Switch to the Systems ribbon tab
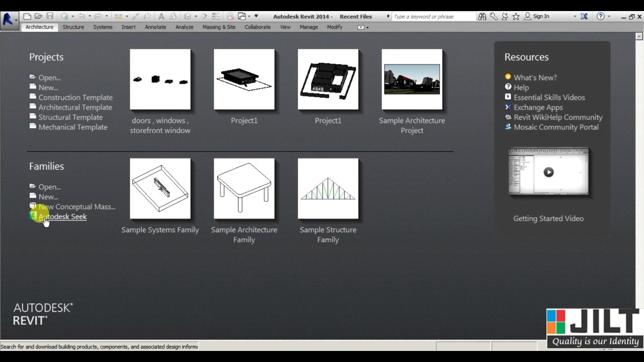 pos(103,27)
